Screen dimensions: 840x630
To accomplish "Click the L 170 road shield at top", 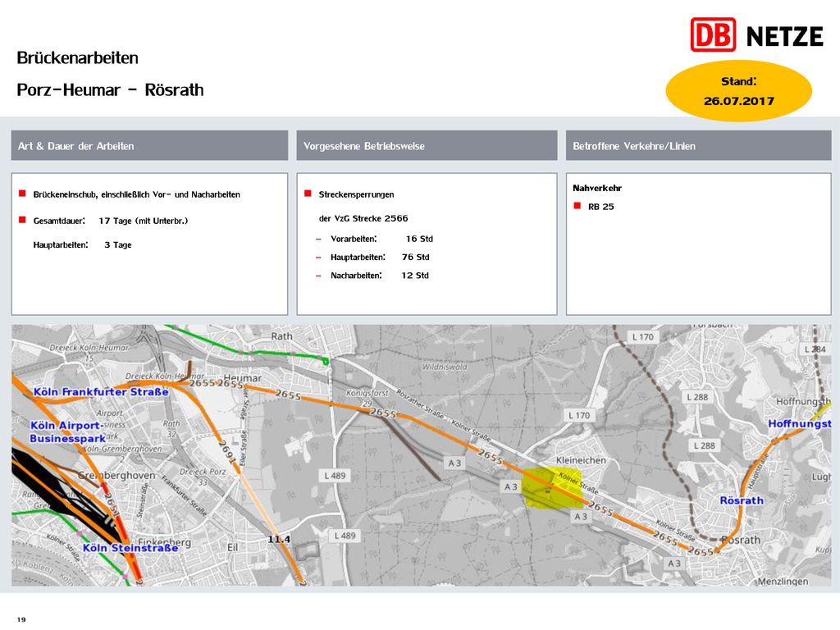I will pyautogui.click(x=643, y=337).
